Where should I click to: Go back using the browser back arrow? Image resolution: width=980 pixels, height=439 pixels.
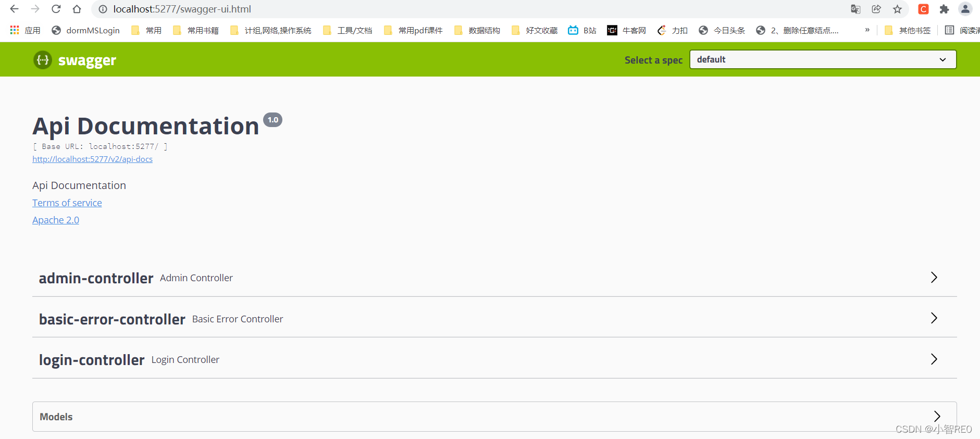[x=14, y=9]
